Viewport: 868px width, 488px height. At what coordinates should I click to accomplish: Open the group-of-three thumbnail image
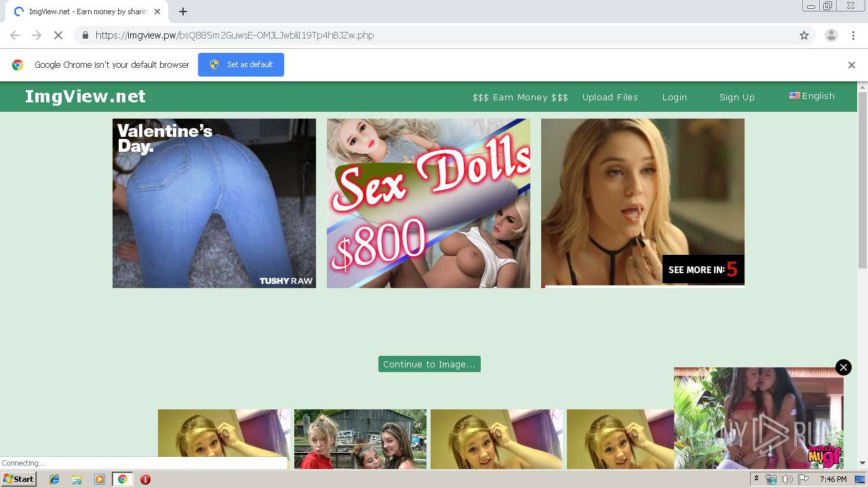click(x=360, y=439)
